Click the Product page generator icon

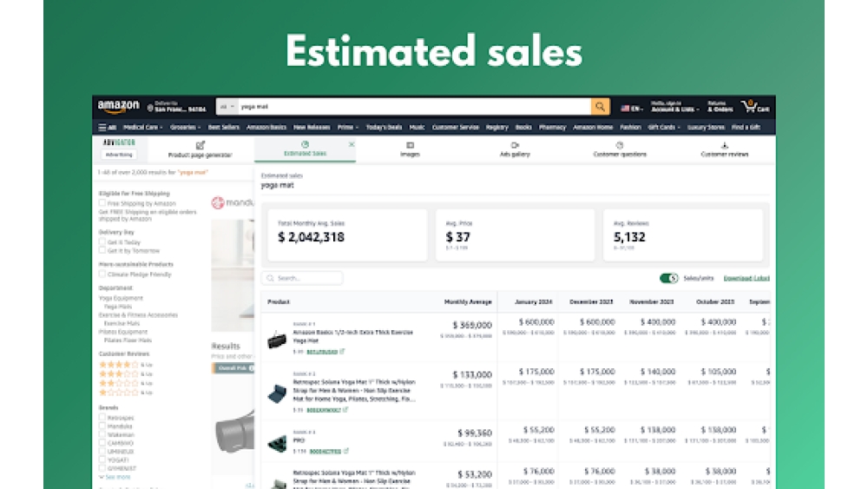tap(201, 145)
